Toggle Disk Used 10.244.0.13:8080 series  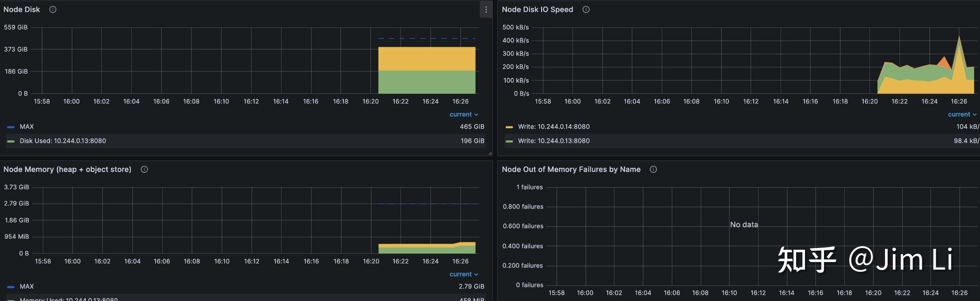[x=63, y=141]
